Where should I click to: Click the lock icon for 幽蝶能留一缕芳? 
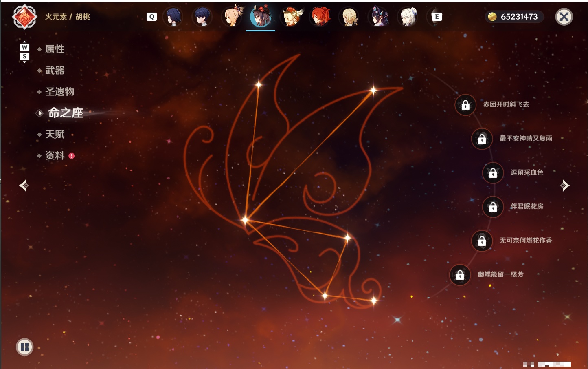pyautogui.click(x=460, y=275)
